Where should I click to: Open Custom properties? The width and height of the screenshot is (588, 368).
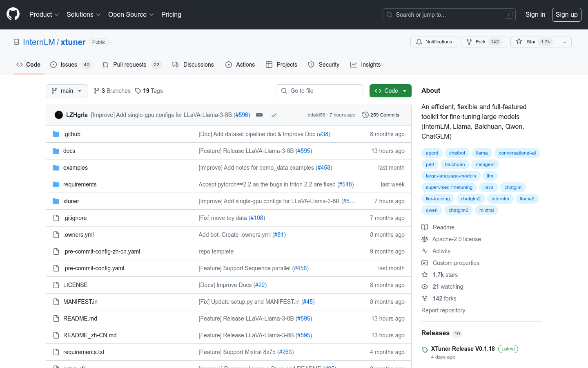pyautogui.click(x=450, y=263)
